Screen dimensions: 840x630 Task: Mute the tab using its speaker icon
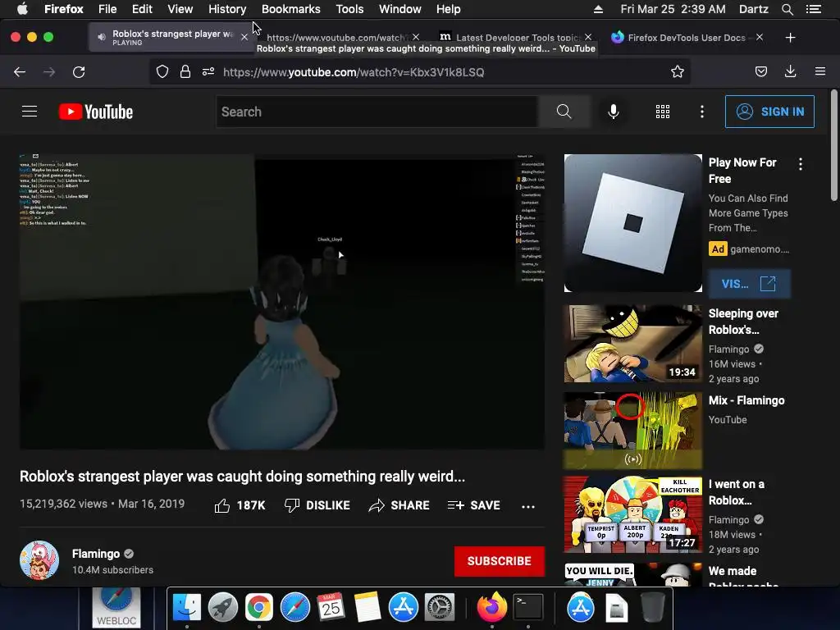[x=102, y=37]
